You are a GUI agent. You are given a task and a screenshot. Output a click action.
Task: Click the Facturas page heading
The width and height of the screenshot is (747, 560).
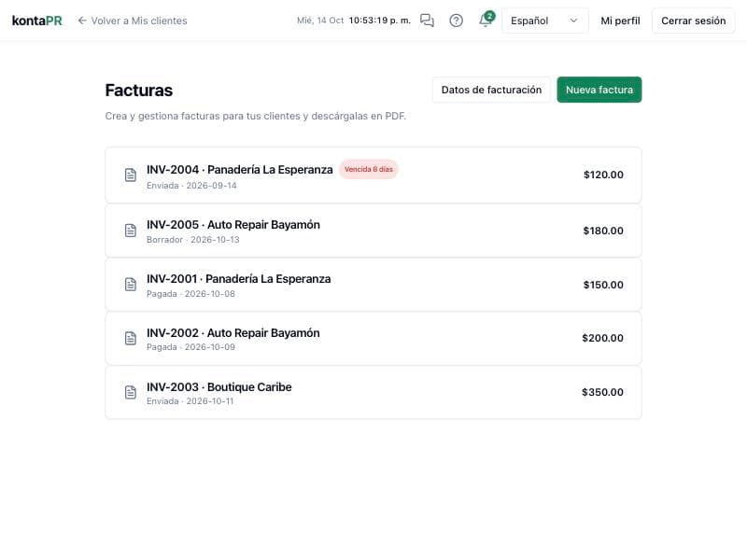point(138,90)
